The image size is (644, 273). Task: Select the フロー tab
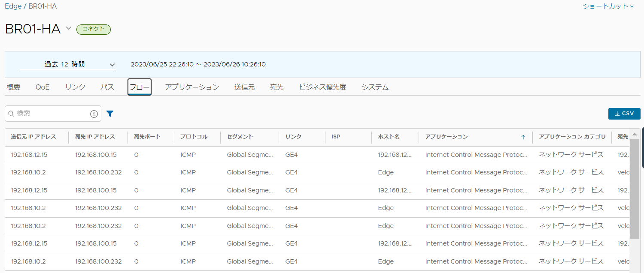pyautogui.click(x=140, y=87)
